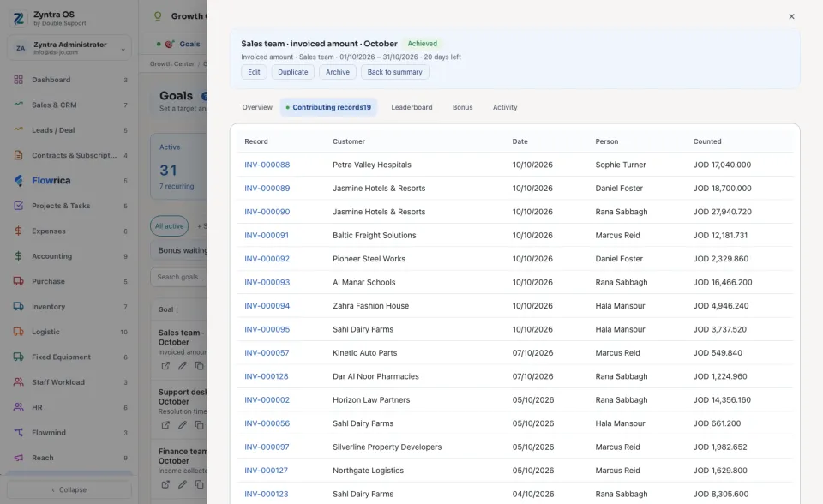Select the Contributing records tab
This screenshot has width=823, height=504.
coord(328,107)
